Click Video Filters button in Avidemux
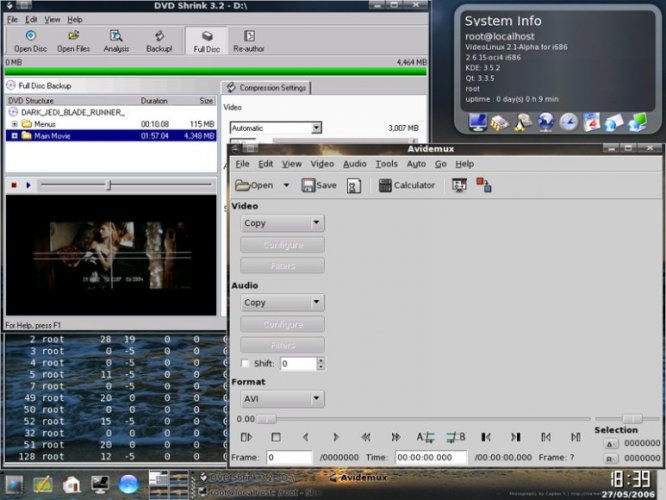This screenshot has width=666, height=500. click(x=282, y=266)
